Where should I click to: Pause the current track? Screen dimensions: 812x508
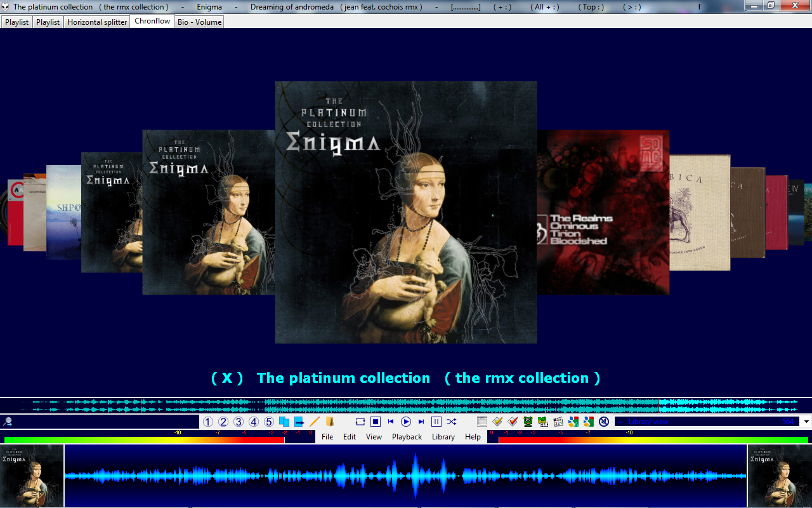pos(436,422)
